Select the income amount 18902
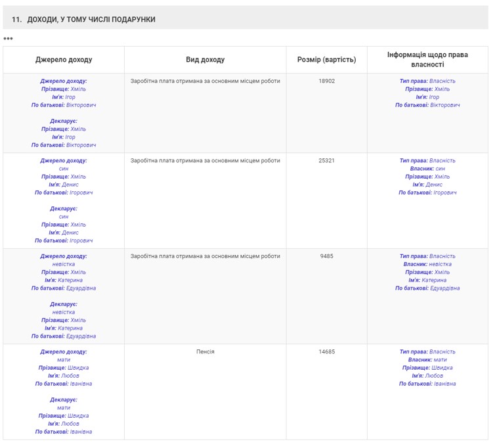 [326, 81]
